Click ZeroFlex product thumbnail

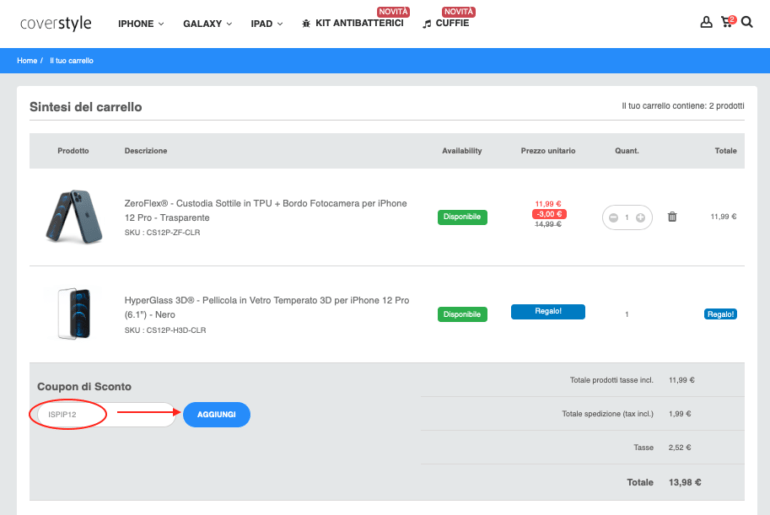74,216
